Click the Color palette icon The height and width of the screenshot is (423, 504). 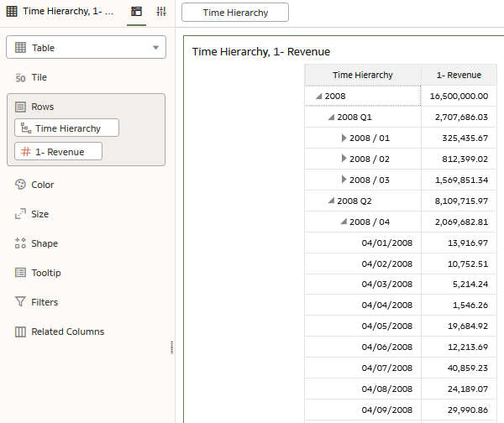click(21, 185)
